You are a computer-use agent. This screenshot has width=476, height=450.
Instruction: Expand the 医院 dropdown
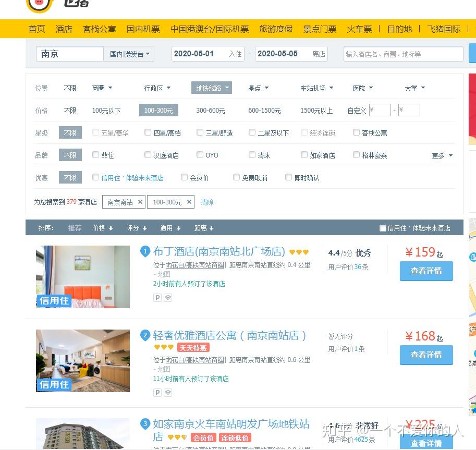[363, 88]
